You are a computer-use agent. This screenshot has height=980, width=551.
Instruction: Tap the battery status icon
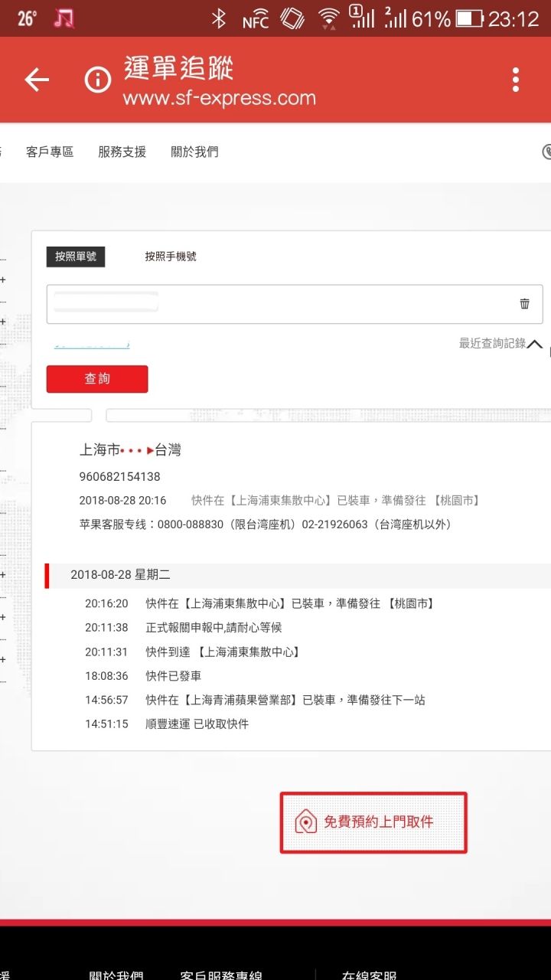470,18
